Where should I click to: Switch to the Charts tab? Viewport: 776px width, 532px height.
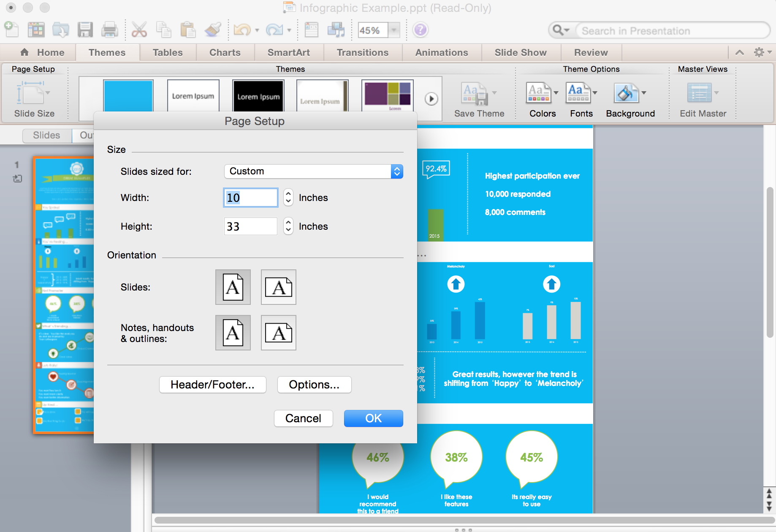[x=225, y=52]
